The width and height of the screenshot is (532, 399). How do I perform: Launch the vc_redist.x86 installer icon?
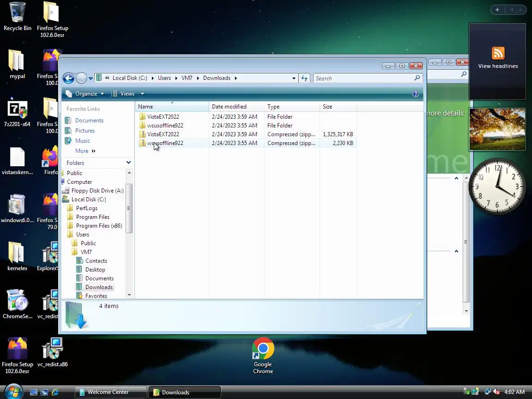point(52,352)
